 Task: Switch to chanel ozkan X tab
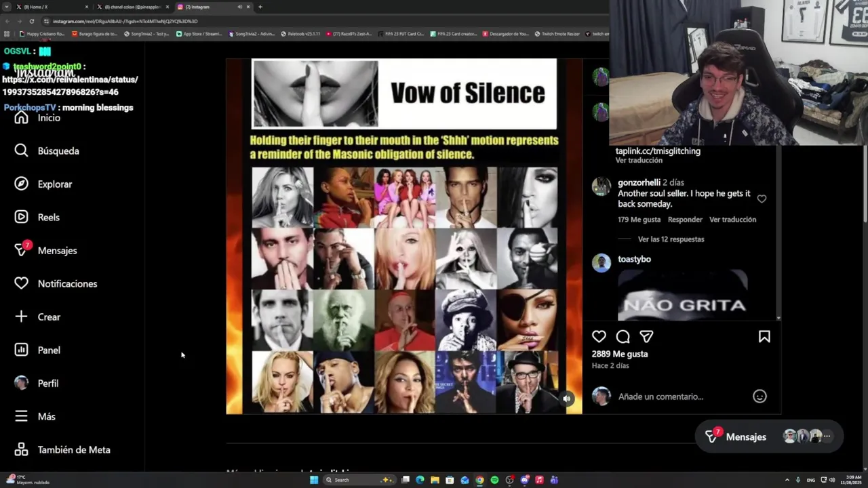pos(132,7)
